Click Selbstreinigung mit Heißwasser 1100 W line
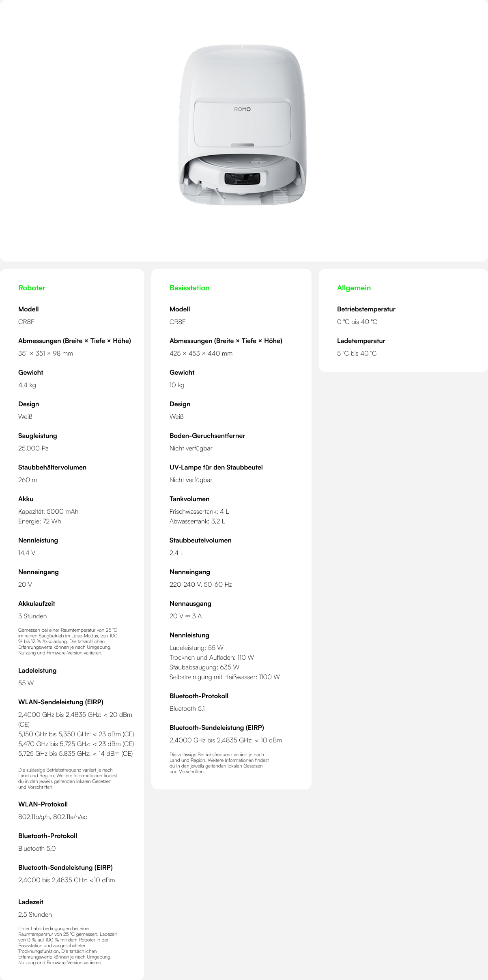488x980 pixels. tap(225, 677)
